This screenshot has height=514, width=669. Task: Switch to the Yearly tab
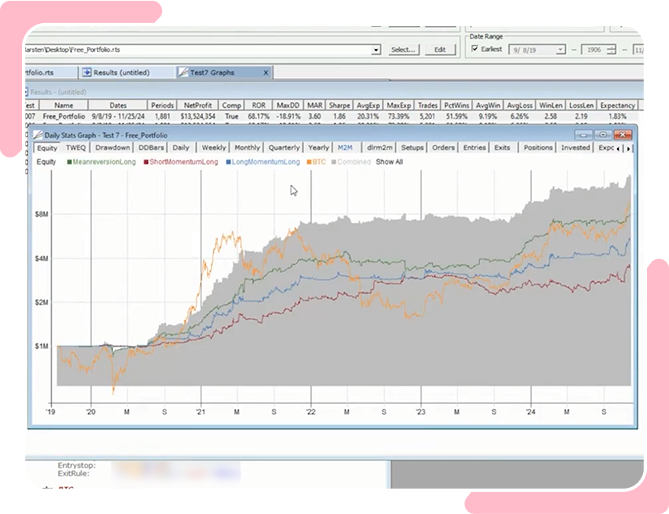[x=318, y=148]
